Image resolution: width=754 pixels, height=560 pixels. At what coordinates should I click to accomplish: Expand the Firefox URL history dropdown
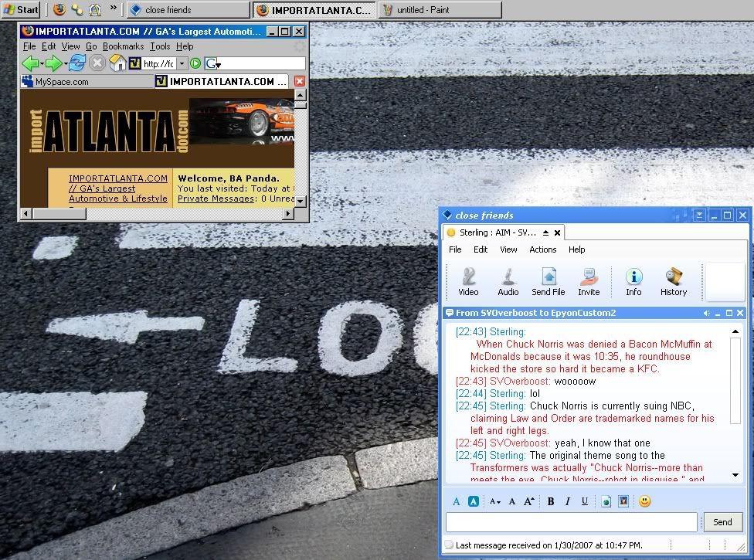click(182, 63)
